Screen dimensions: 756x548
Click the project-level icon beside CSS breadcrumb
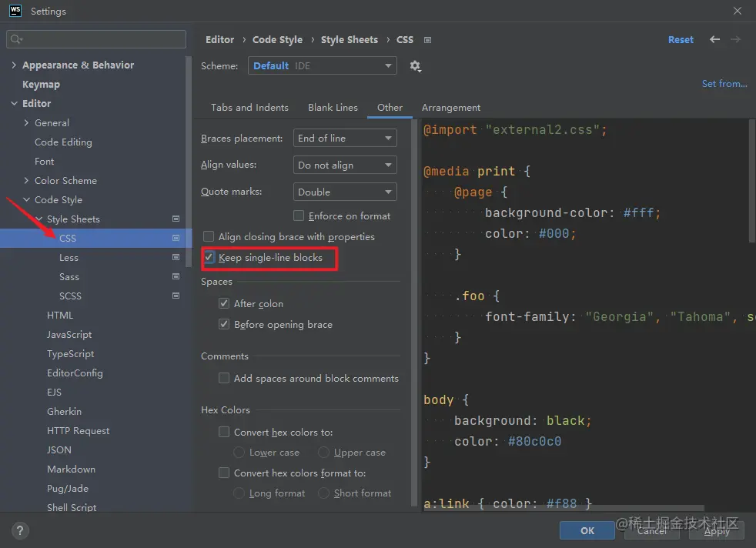(x=427, y=40)
